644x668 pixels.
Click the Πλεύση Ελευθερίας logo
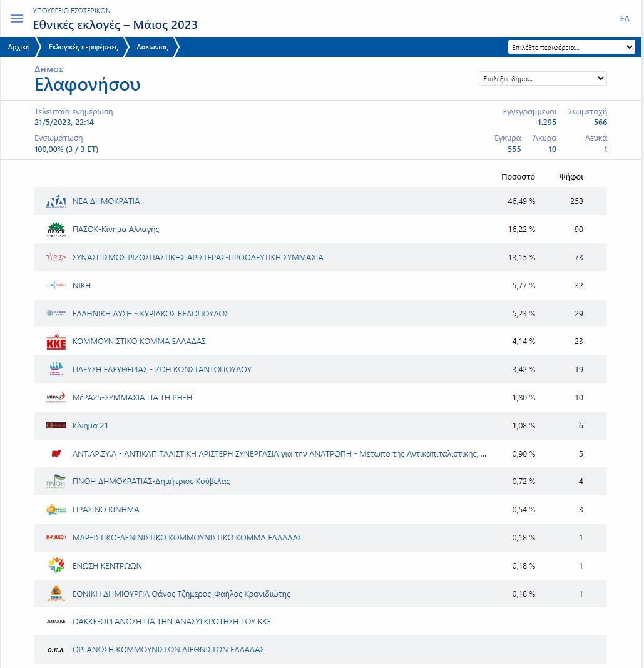56,370
